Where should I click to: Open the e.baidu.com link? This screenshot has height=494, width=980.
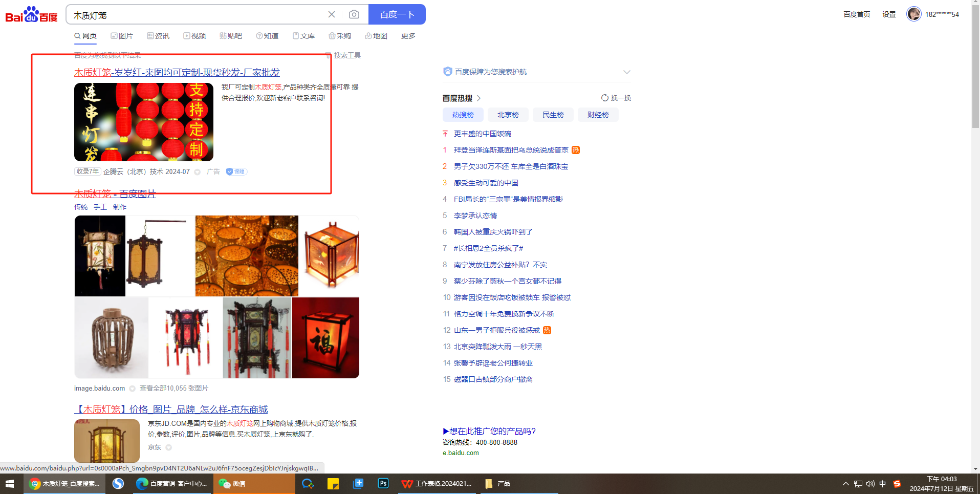tap(461, 453)
